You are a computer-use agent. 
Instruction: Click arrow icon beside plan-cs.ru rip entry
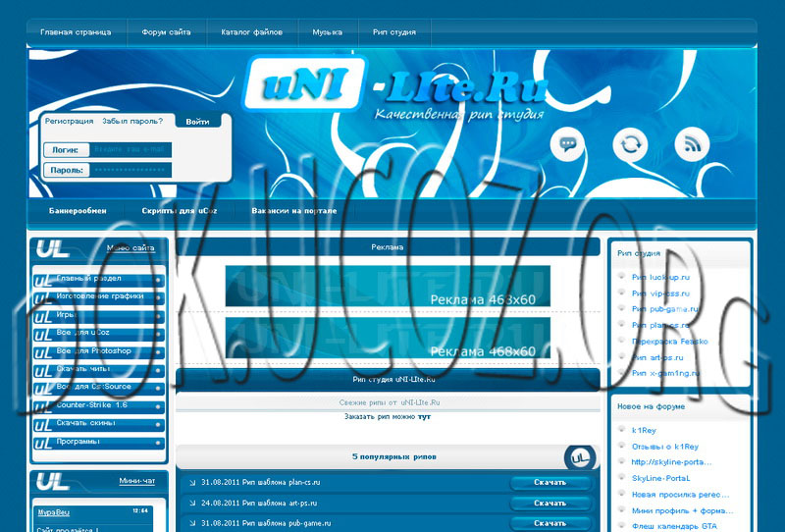(x=192, y=483)
